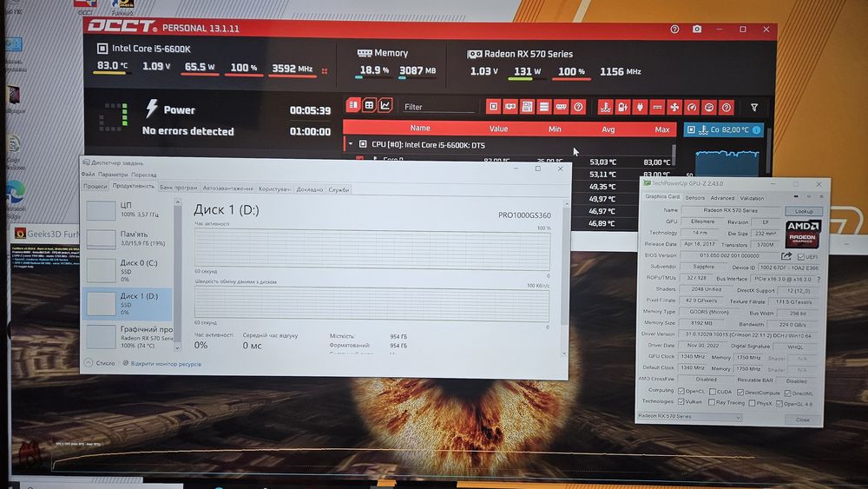The image size is (868, 489).
Task: Select ЦП in Task Manager sidebar
Action: point(129,209)
